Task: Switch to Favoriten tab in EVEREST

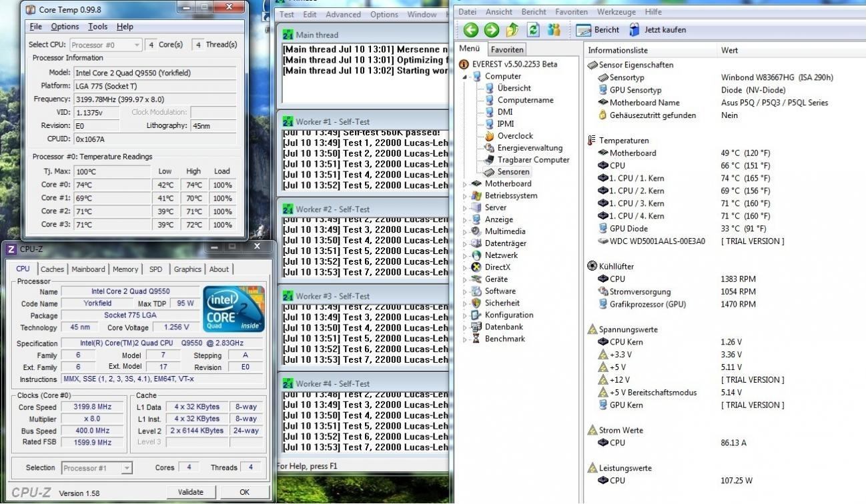Action: tap(507, 49)
